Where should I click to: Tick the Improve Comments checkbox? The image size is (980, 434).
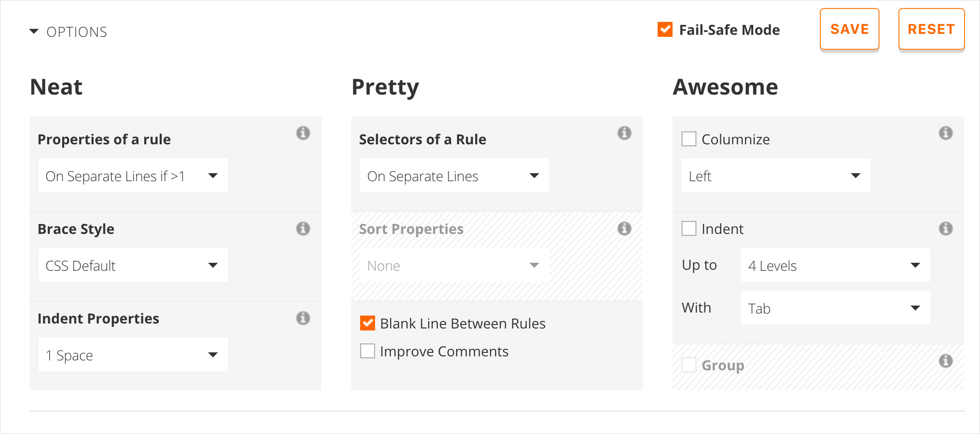point(368,351)
